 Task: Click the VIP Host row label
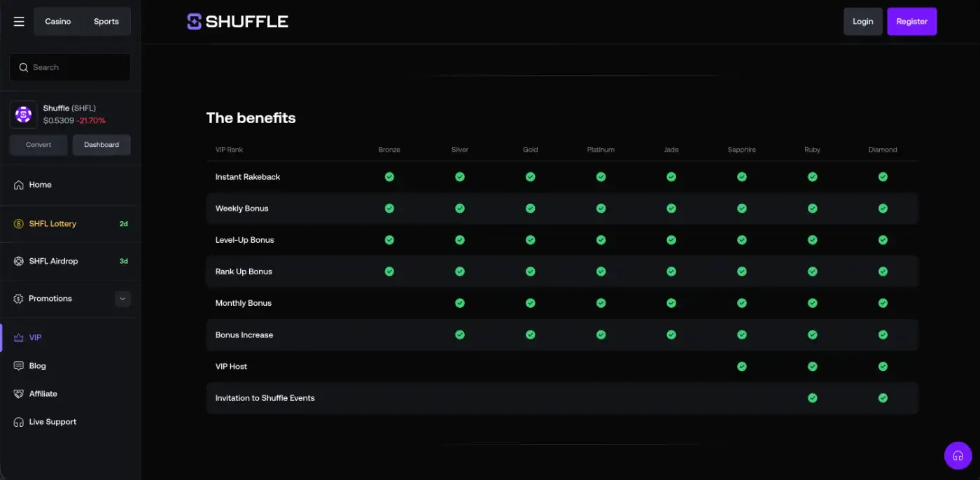point(232,366)
